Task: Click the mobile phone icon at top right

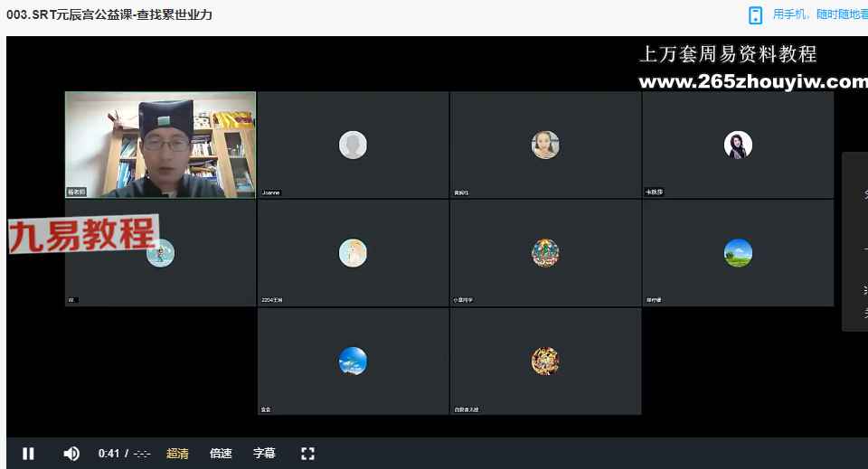Action: coord(756,15)
